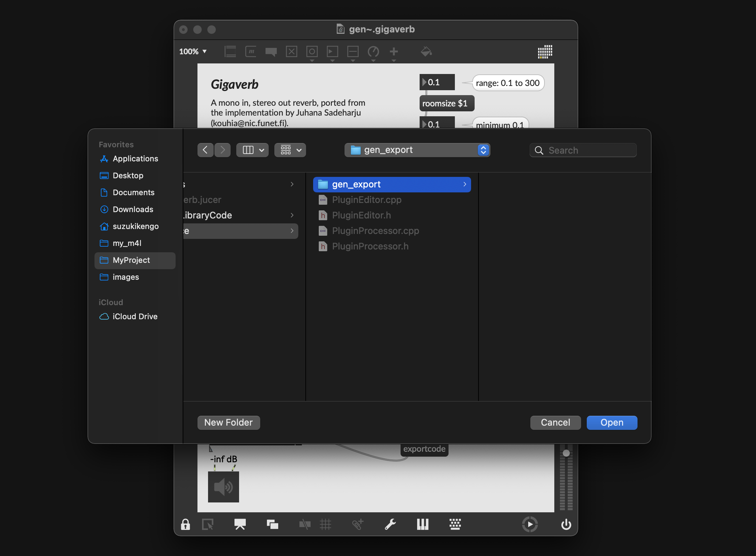The height and width of the screenshot is (556, 756).
Task: Open the plus add-object menu
Action: click(x=394, y=51)
